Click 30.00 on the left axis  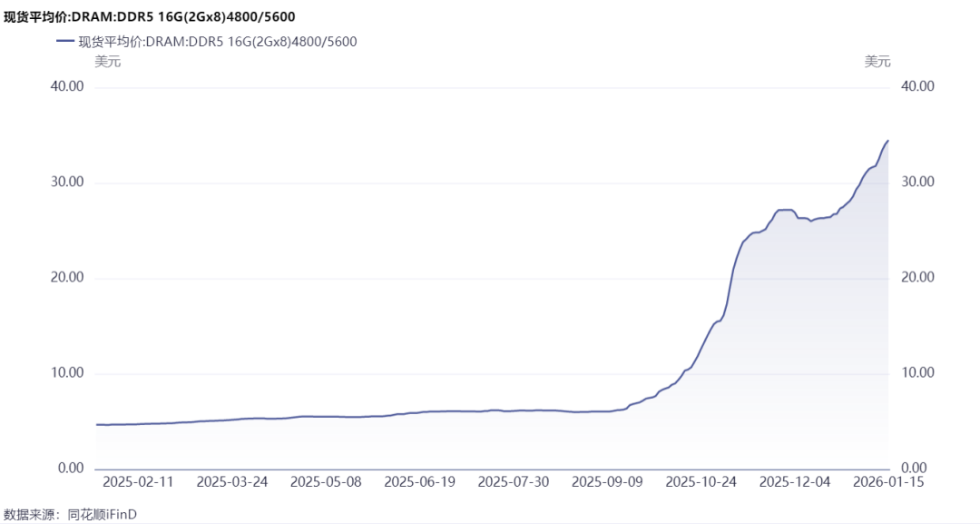tap(67, 182)
